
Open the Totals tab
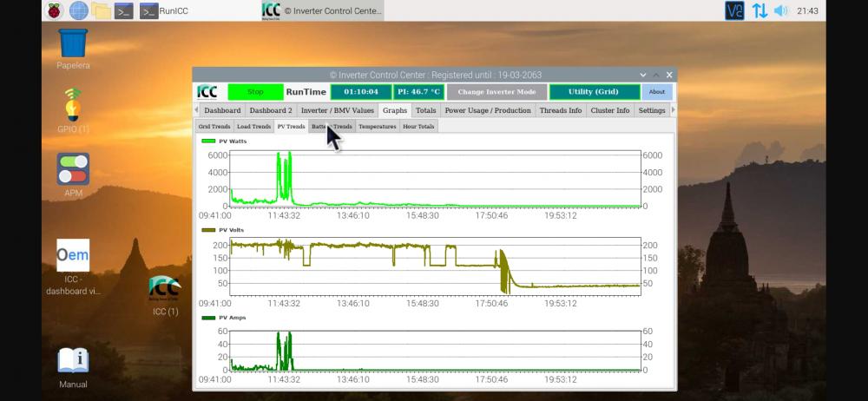pyautogui.click(x=425, y=110)
